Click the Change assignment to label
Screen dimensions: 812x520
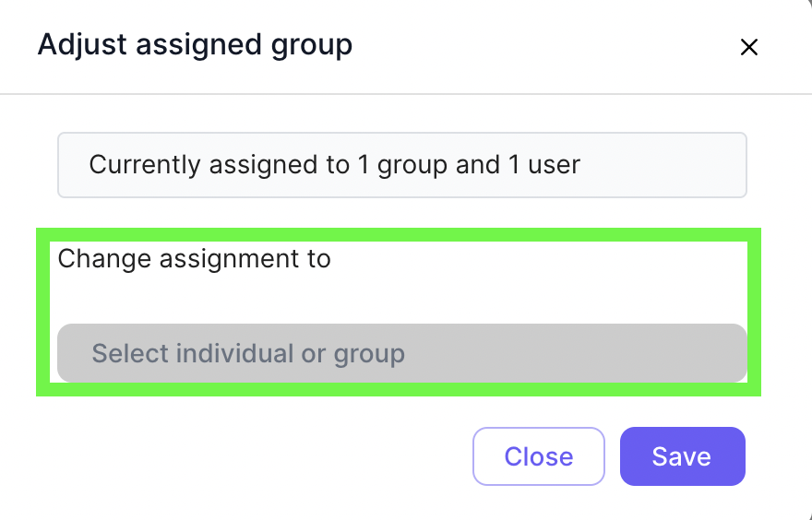click(194, 258)
